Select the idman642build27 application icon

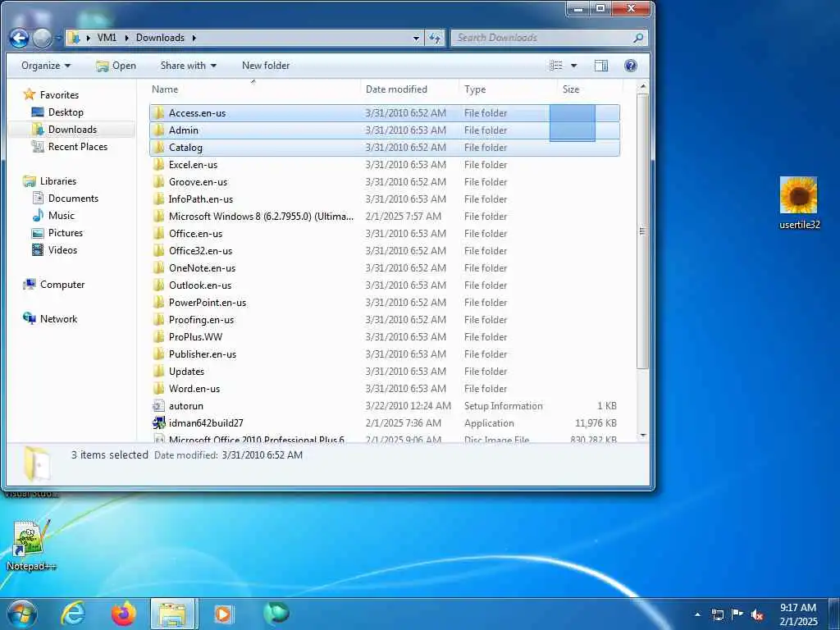tap(158, 422)
